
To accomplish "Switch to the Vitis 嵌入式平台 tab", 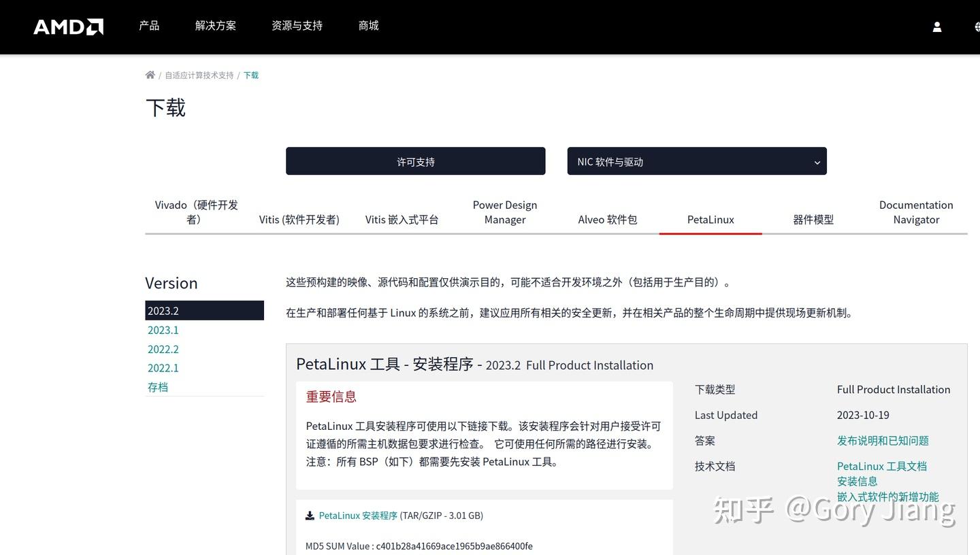I will click(402, 219).
